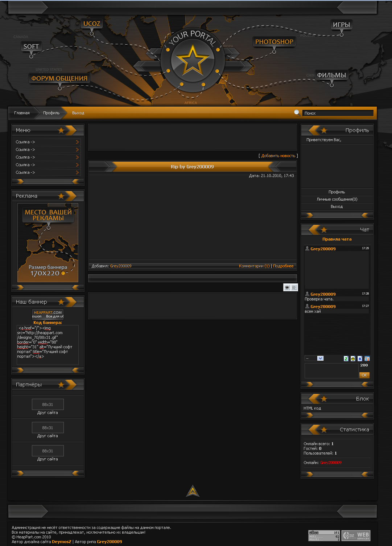Select Главная in the top navigation bar
Image resolution: width=392 pixels, height=546 pixels.
(x=22, y=113)
